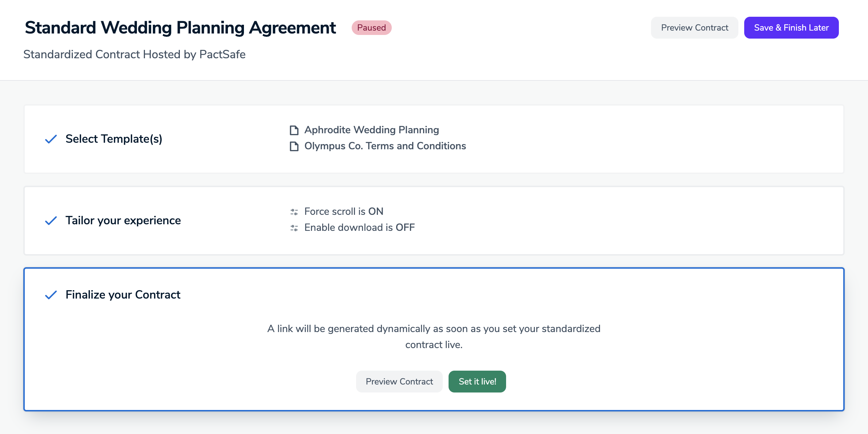Viewport: 868px width, 434px height.
Task: Click the green Set it live! button
Action: (477, 382)
